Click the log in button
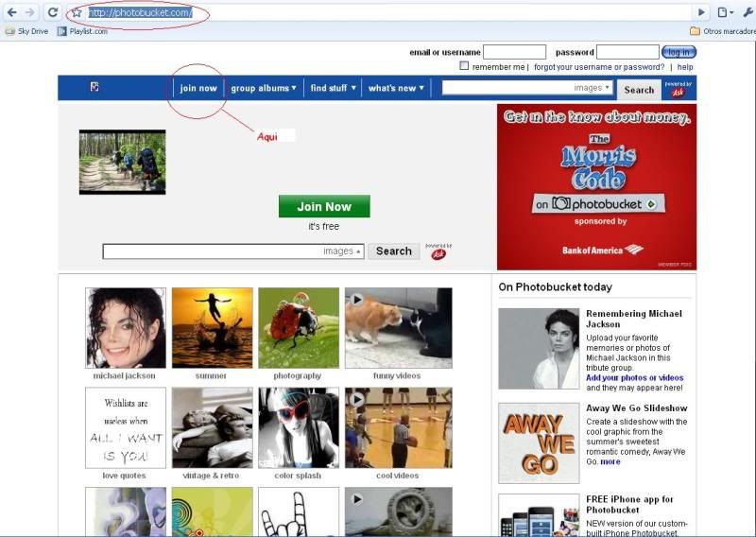 coord(679,52)
